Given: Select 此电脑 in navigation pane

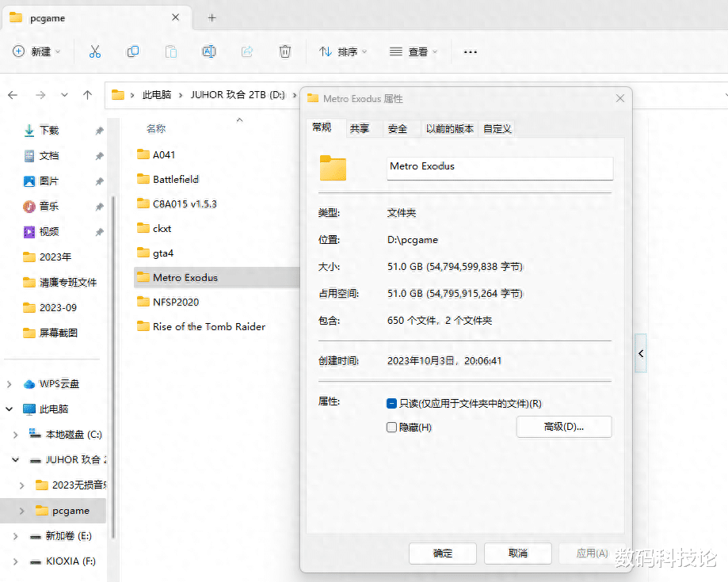Looking at the screenshot, I should pyautogui.click(x=53, y=409).
